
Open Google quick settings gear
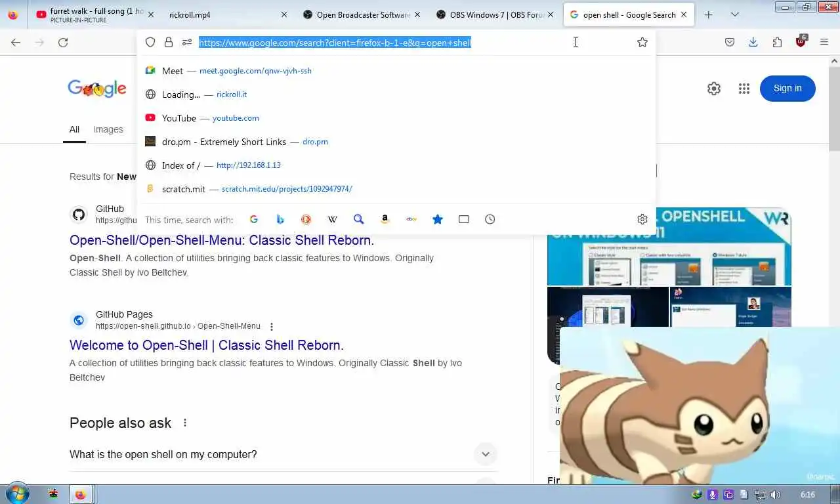click(x=714, y=89)
